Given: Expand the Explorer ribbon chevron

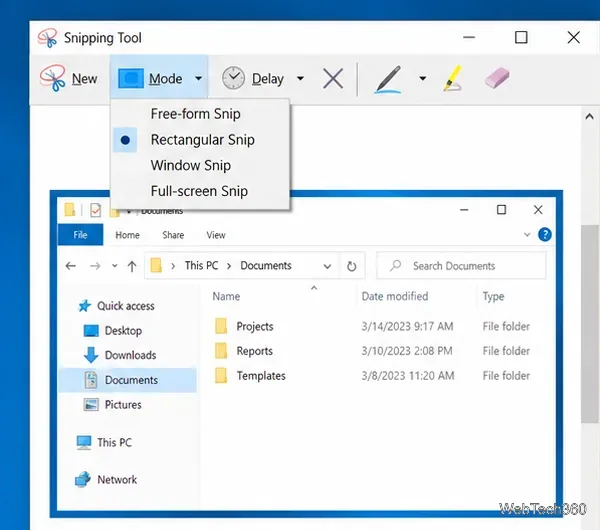Looking at the screenshot, I should click(x=527, y=235).
